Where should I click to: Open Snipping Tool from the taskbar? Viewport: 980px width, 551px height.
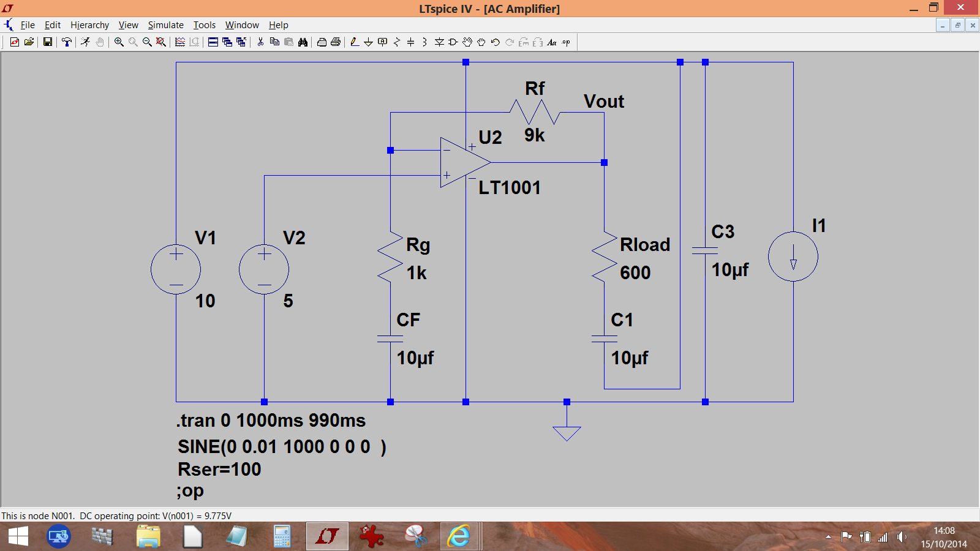point(416,537)
